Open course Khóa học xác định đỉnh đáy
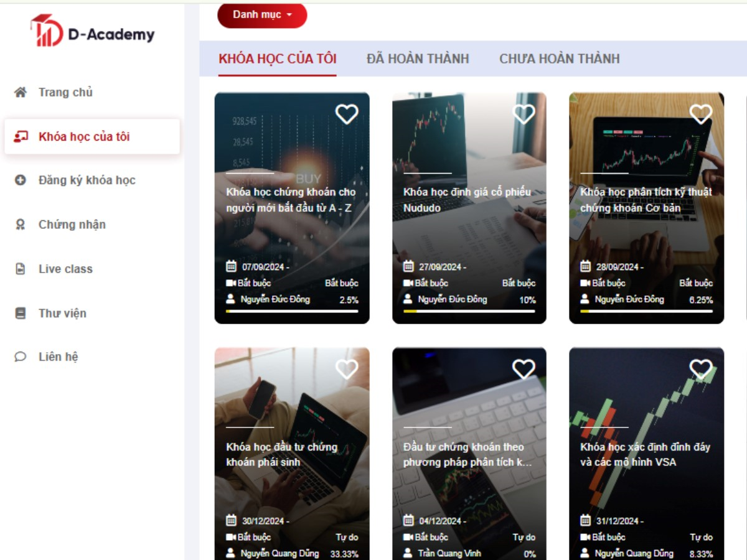 click(647, 454)
